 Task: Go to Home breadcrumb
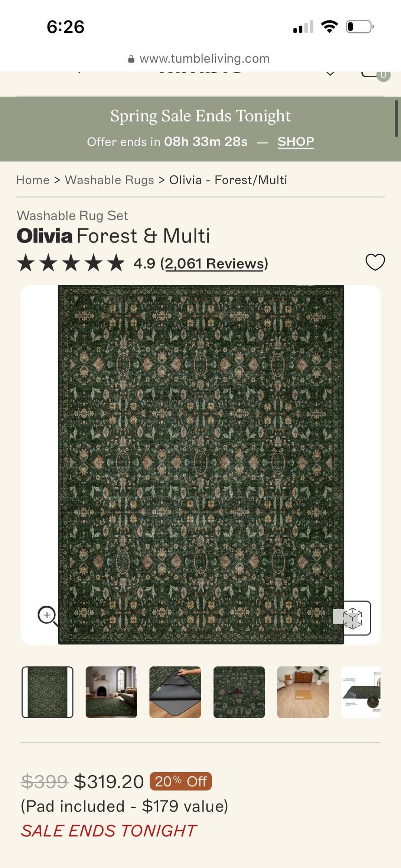pos(33,180)
